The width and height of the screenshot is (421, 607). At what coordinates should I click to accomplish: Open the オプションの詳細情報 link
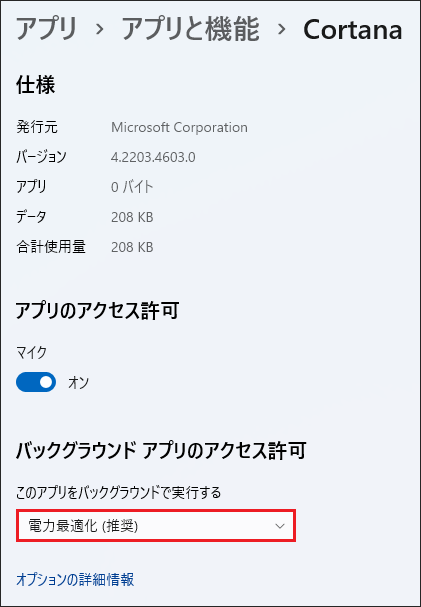pos(75,580)
